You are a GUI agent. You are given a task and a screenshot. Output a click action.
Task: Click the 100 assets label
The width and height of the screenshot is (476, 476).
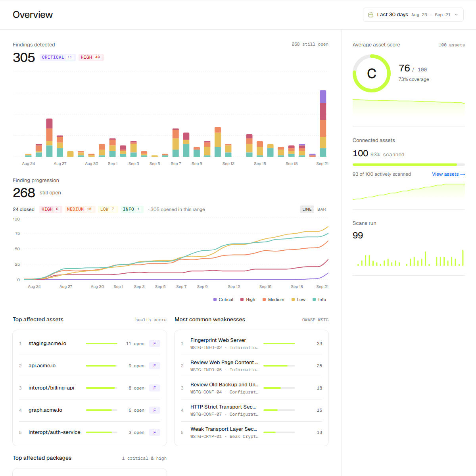point(451,45)
